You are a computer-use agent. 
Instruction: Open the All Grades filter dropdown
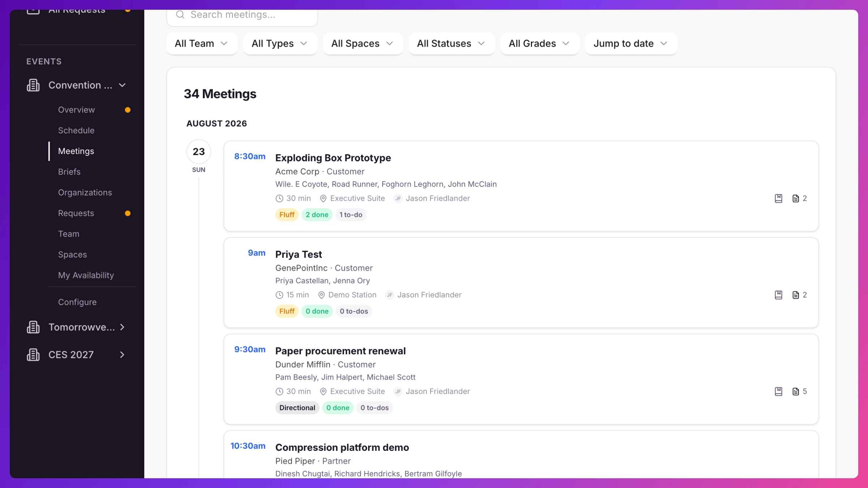coord(540,44)
